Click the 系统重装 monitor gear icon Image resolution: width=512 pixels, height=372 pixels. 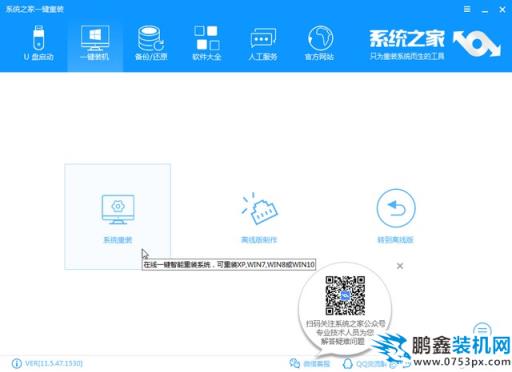pos(118,209)
